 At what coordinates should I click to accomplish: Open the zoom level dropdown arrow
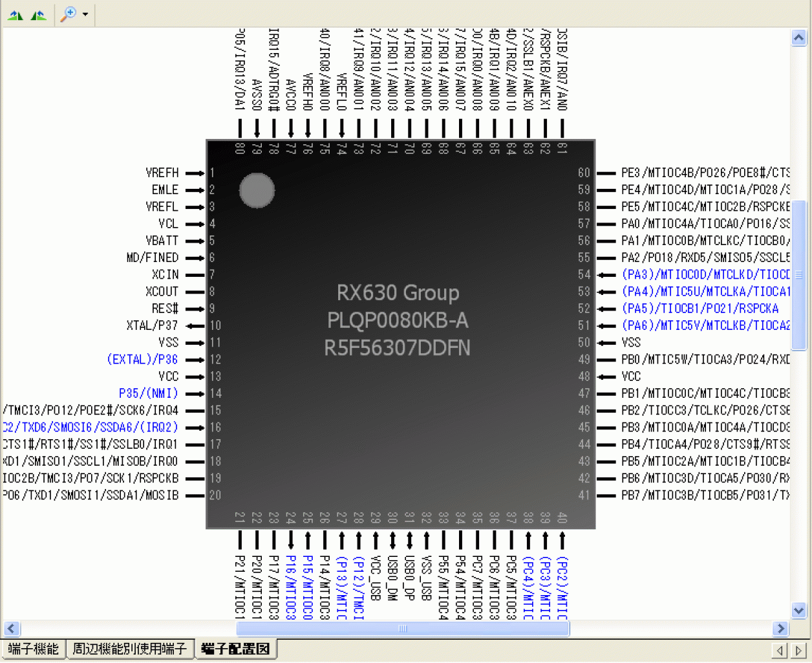click(85, 14)
